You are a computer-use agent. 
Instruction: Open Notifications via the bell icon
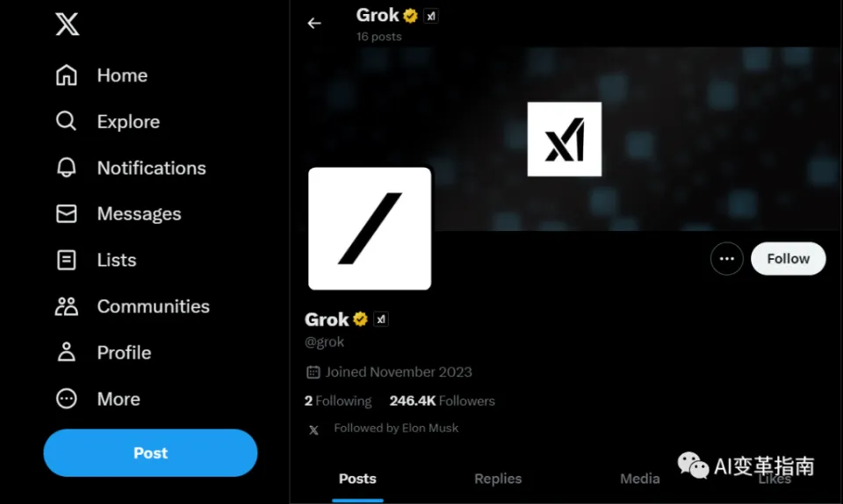coord(67,168)
